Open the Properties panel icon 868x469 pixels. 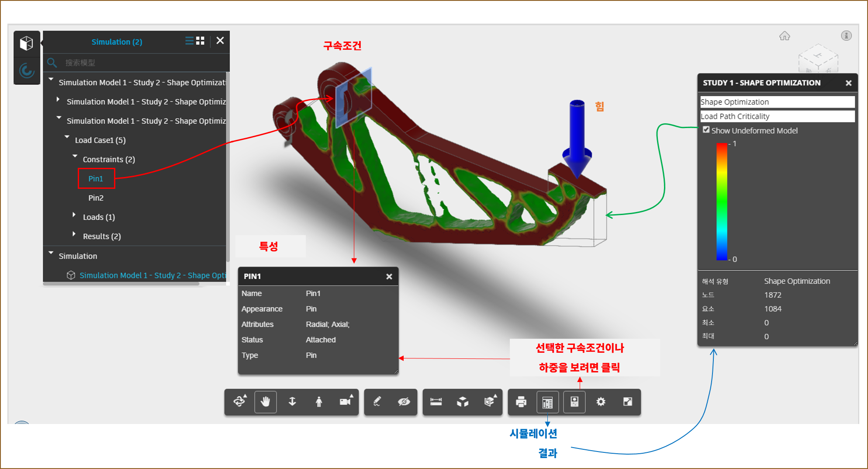(574, 402)
